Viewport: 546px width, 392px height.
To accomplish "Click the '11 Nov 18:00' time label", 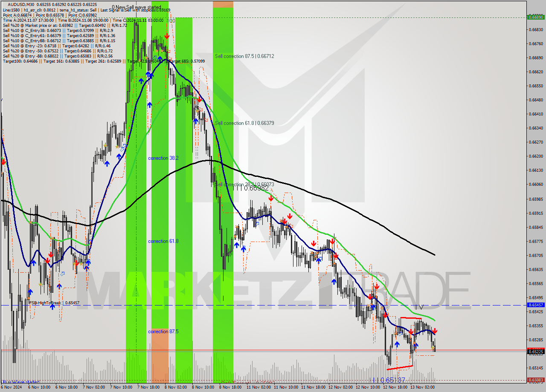I will point(314,387).
